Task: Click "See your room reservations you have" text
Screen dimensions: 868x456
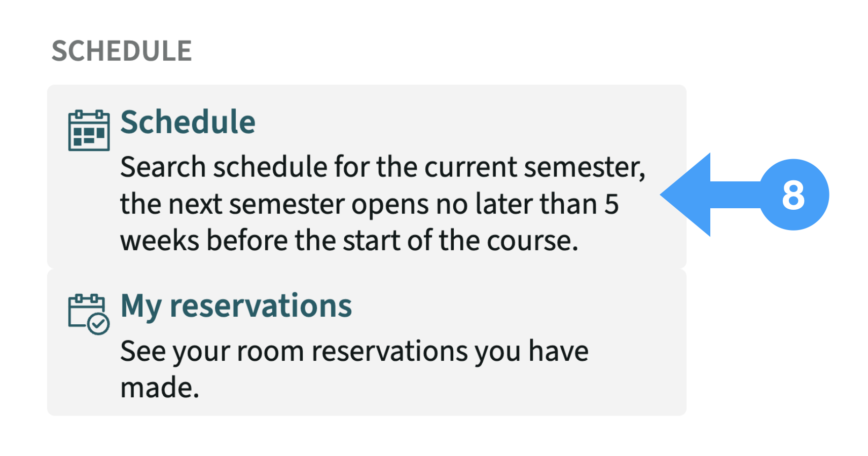Action: point(354,352)
